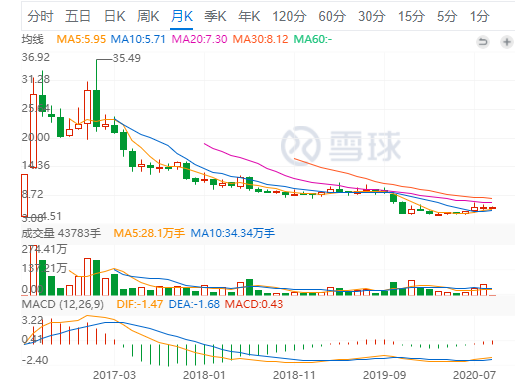Click the volume MA5:28.1万手 label
This screenshot has width=515, height=392.
coord(149,233)
